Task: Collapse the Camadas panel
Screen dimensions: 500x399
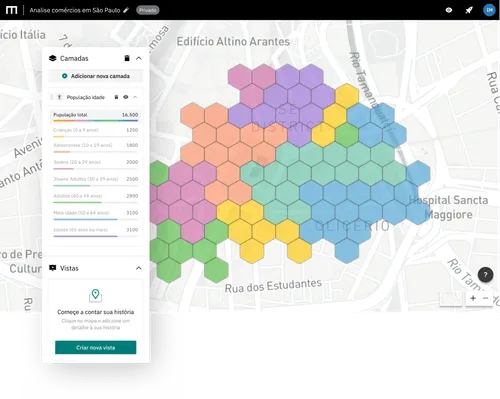Action: [139, 58]
